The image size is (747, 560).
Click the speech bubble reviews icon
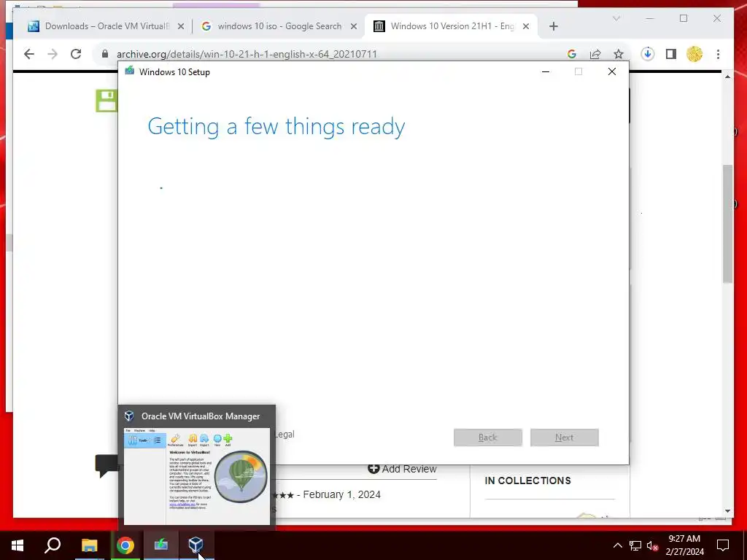[x=107, y=466]
